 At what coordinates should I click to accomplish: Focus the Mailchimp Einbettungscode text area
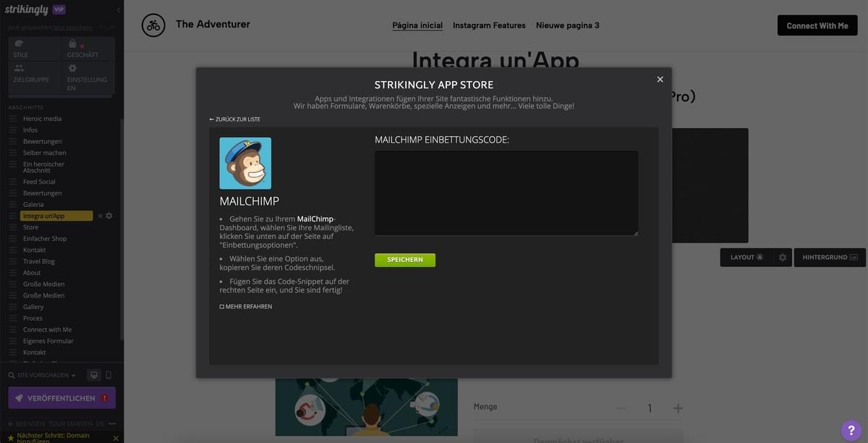[506, 193]
